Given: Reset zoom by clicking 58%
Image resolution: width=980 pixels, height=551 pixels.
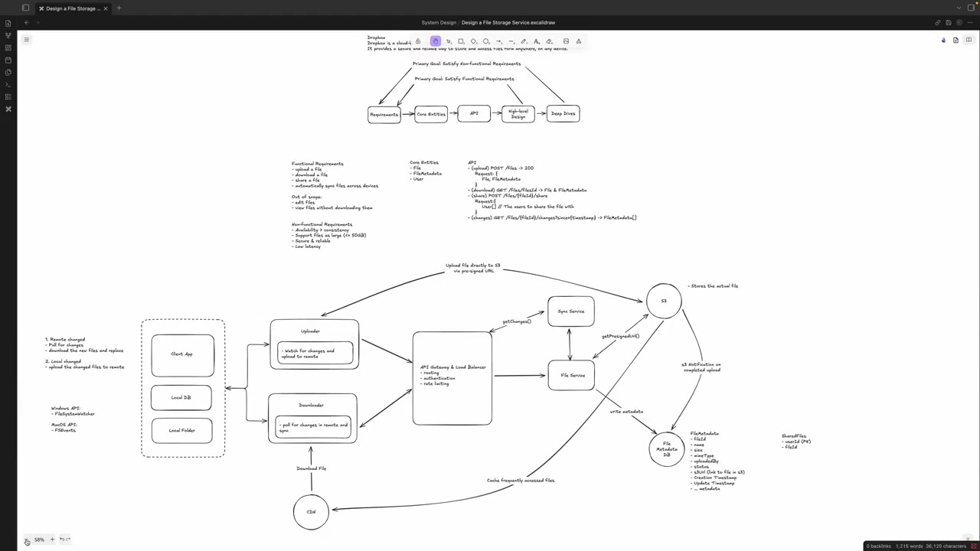Looking at the screenshot, I should (39, 540).
